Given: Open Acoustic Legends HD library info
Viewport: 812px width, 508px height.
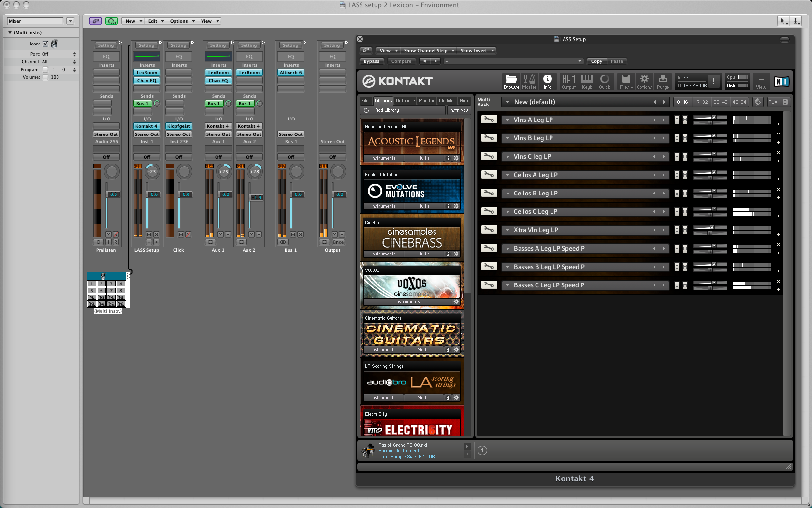Looking at the screenshot, I should [448, 158].
